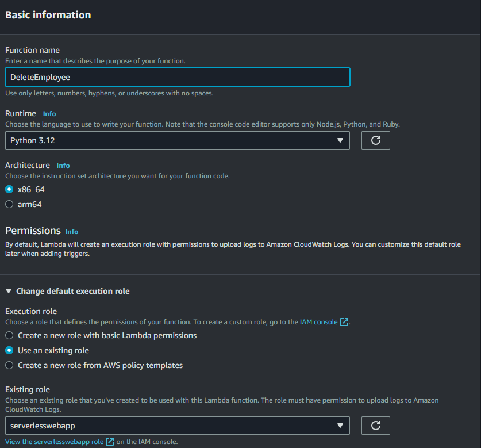Screen dimensions: 481x448
Task: Refresh the Runtime list
Action: click(x=375, y=140)
